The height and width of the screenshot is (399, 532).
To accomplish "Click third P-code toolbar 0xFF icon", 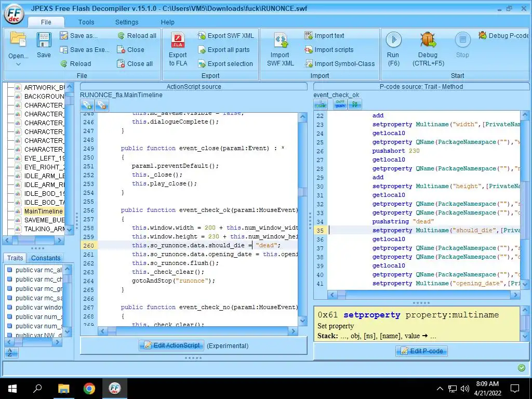I will coord(355,104).
